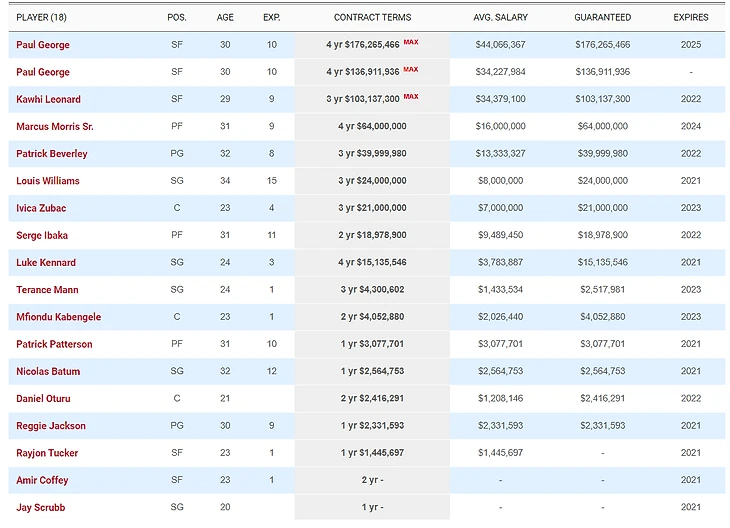Screen dimensions: 730x528
Task: Select Louis Williams' 15 years experience cell
Action: coord(272,181)
